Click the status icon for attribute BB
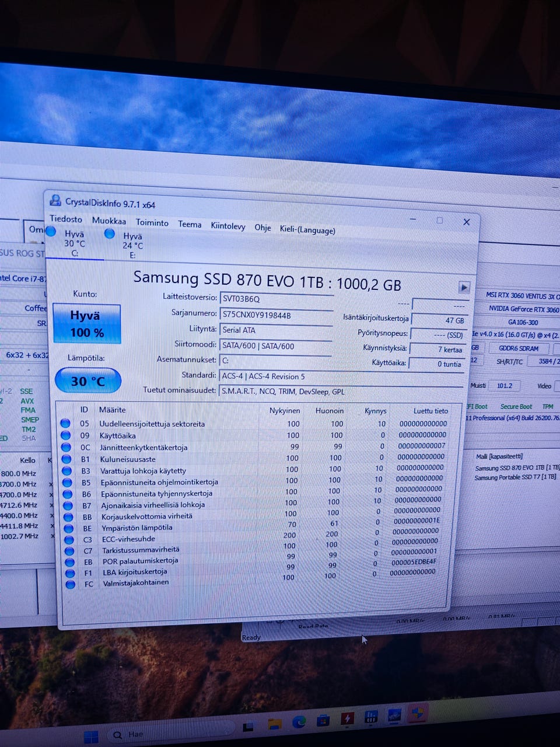This screenshot has width=560, height=747. pos(68,517)
